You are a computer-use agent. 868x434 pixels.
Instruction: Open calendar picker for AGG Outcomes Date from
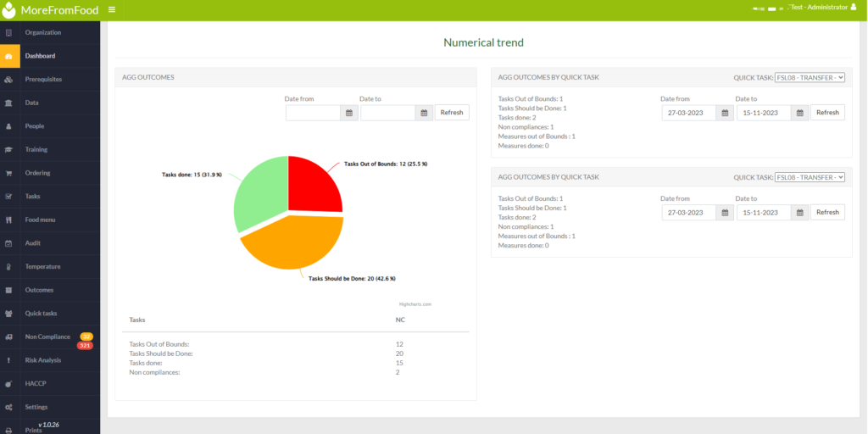pyautogui.click(x=349, y=113)
